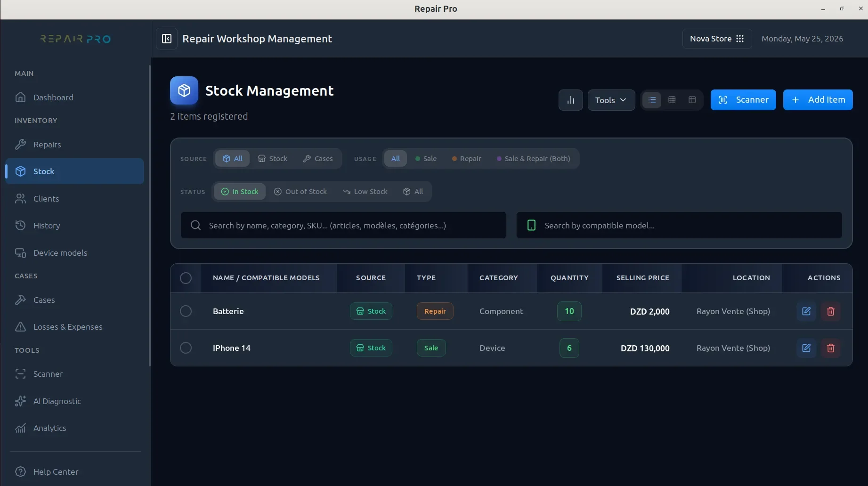Image resolution: width=868 pixels, height=486 pixels.
Task: Click DZD 130,000 price
Action: [645, 348]
